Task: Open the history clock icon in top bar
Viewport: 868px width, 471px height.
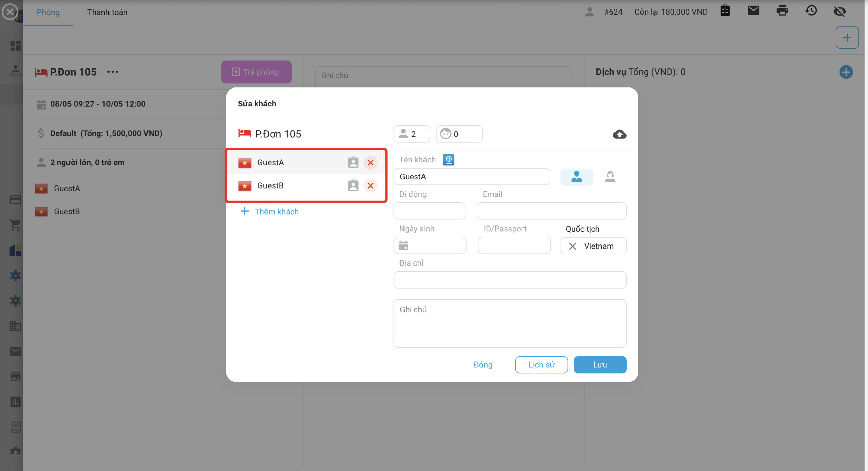Action: [811, 11]
